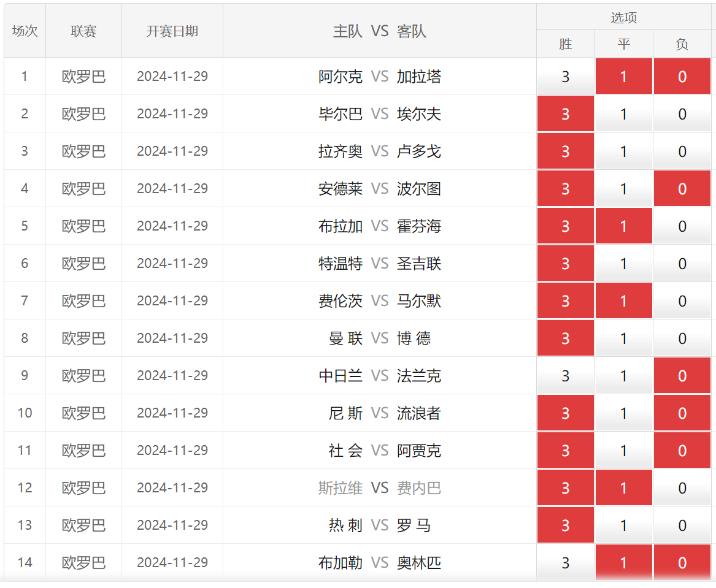This screenshot has height=588, width=716.
Task: Open away team 罗马 in match 13
Action: [414, 525]
